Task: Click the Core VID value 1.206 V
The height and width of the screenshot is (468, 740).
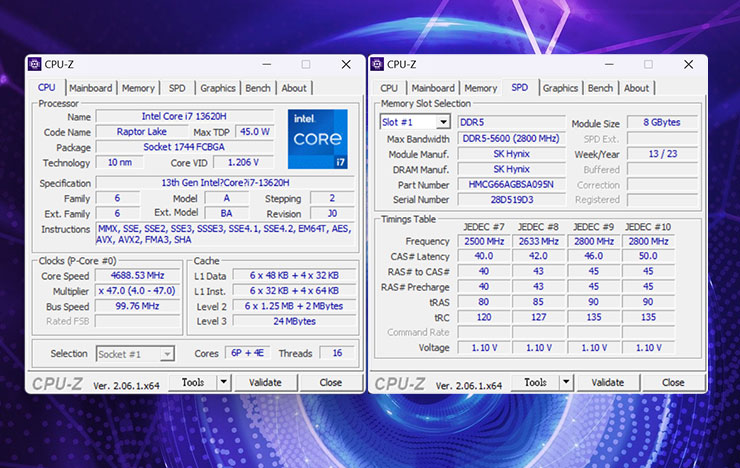Action: 244,162
